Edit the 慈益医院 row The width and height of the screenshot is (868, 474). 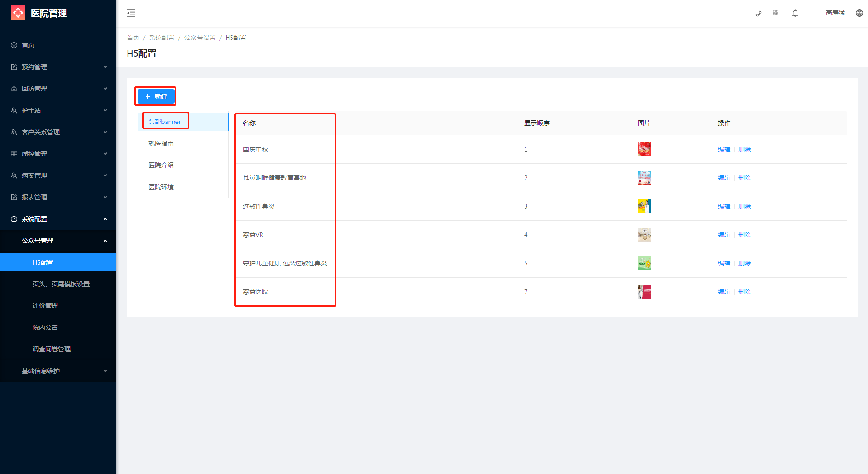click(x=724, y=292)
